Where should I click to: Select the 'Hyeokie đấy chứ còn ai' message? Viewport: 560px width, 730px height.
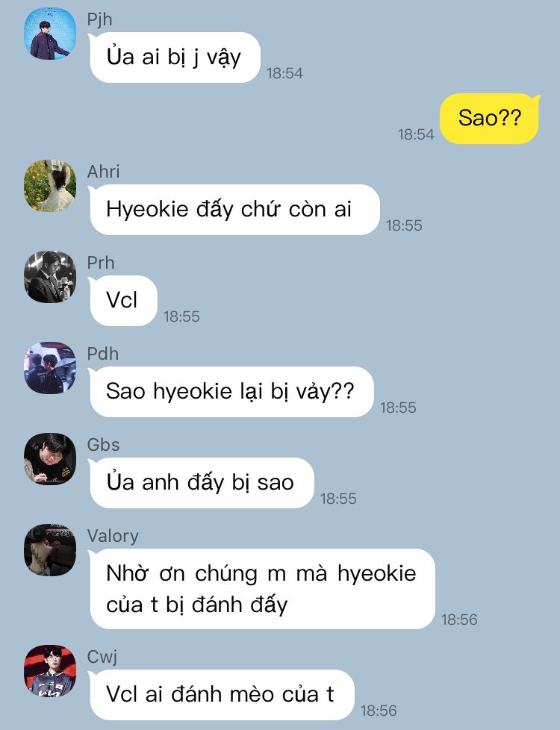click(x=234, y=210)
